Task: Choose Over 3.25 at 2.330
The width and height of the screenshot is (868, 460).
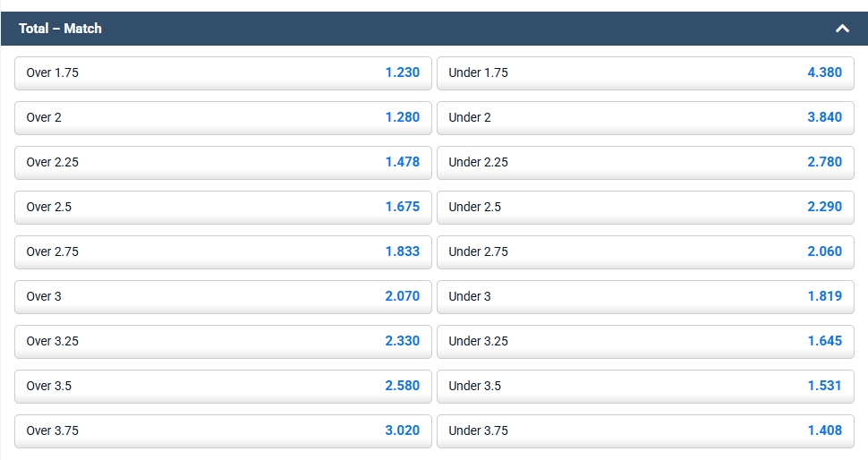Action: coord(223,341)
